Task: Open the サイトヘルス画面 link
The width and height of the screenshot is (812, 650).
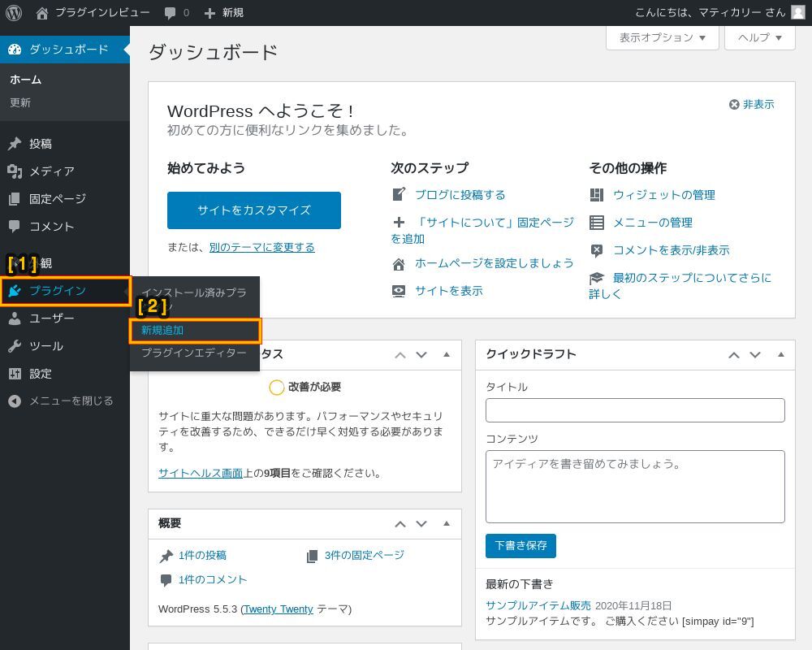Action: 201,473
